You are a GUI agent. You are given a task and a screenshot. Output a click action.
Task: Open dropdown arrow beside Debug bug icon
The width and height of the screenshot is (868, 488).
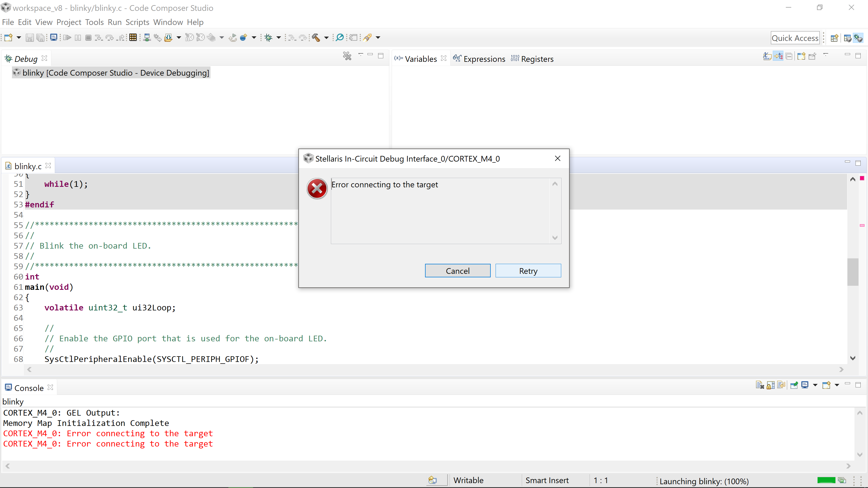279,37
